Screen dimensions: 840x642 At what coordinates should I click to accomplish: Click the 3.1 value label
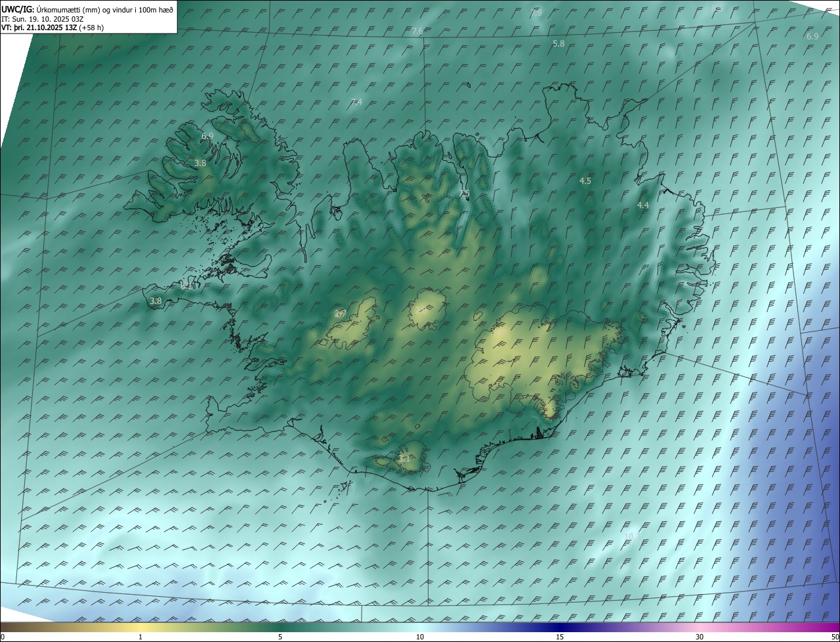click(404, 459)
